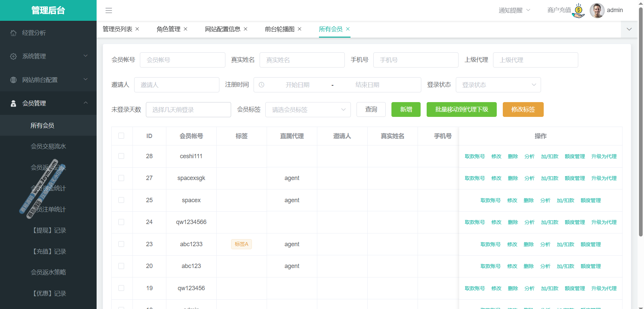Select the checkbox for member abc1233
This screenshot has height=309, width=644.
pos(121,244)
